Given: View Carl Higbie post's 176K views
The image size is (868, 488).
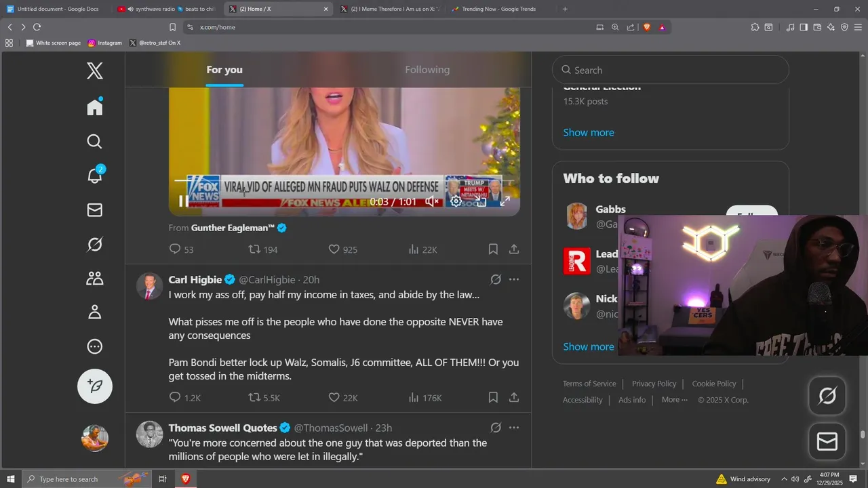Looking at the screenshot, I should coord(425,398).
